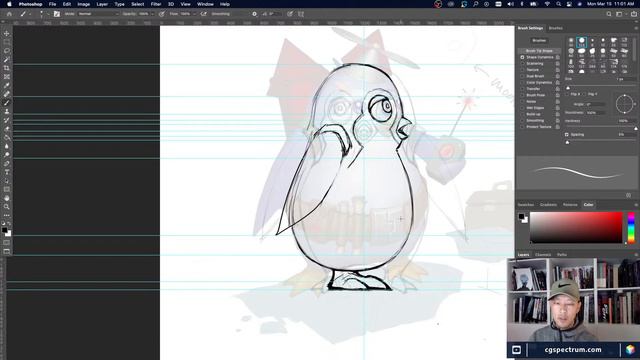Select the History Brush tool
This screenshot has height=360, width=640.
7,120
